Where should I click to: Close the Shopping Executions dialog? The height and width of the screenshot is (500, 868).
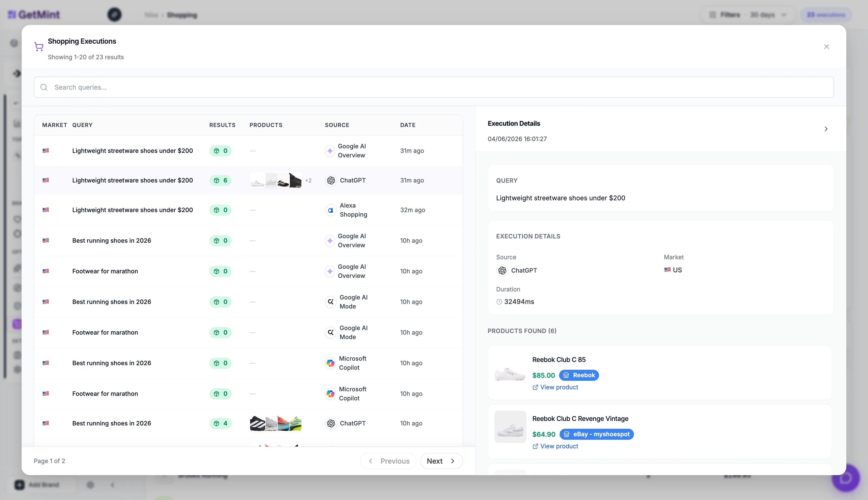(826, 47)
